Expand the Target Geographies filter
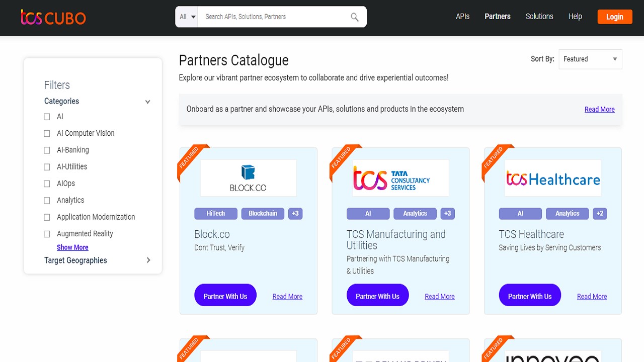644x362 pixels. click(148, 260)
